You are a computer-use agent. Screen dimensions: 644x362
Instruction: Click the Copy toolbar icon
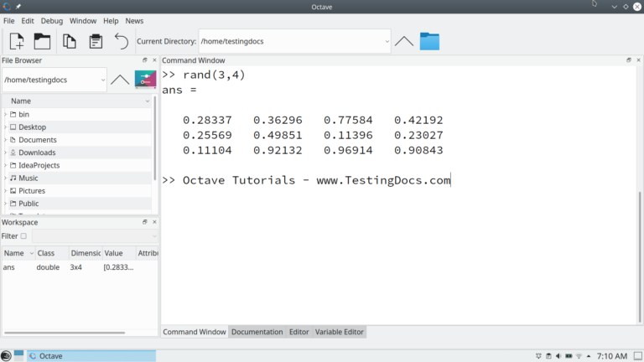click(x=70, y=41)
